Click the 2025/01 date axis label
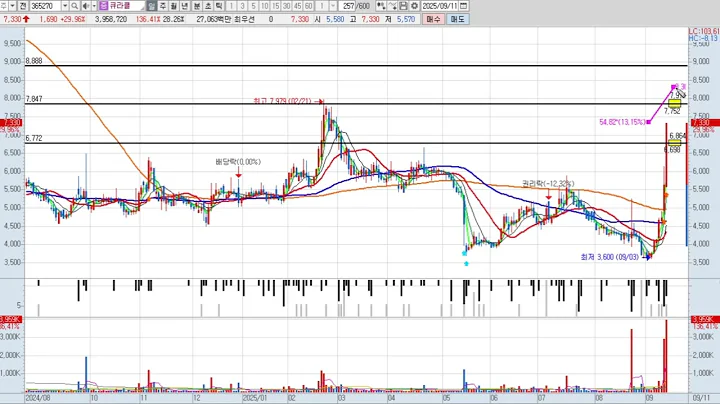This screenshot has width=720, height=404. point(254,398)
